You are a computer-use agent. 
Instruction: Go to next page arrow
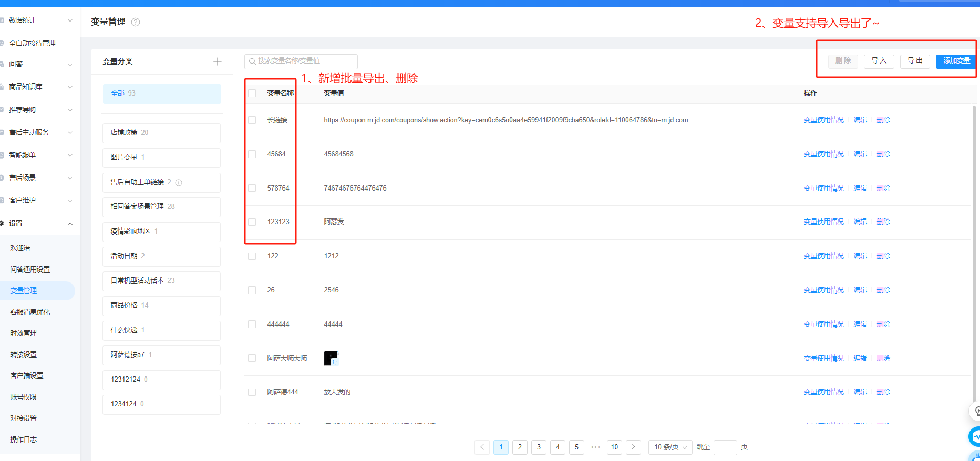(633, 447)
